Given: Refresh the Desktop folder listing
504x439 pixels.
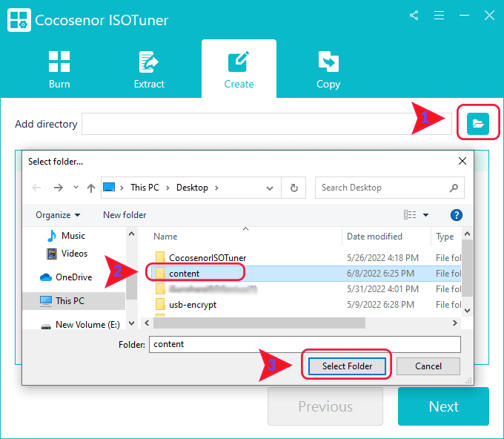Looking at the screenshot, I should pos(294,188).
